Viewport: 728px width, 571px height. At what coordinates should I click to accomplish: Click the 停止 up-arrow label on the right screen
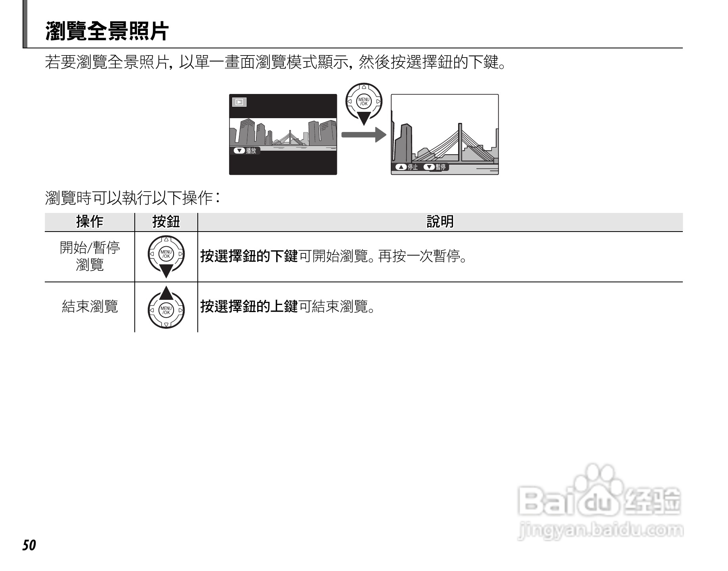pyautogui.click(x=407, y=167)
